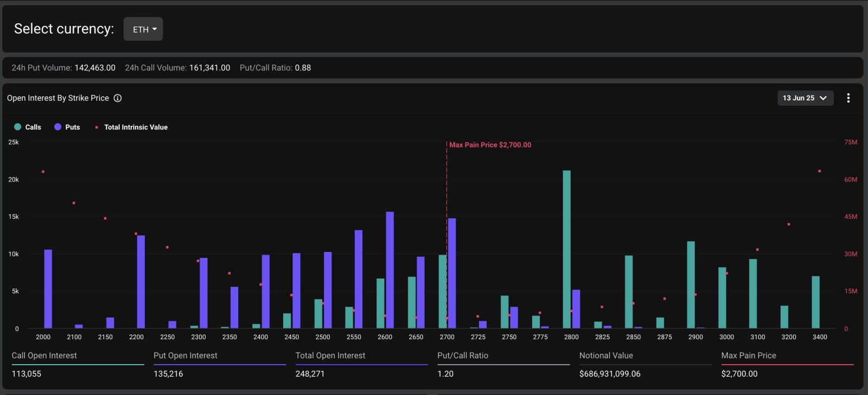Toggle Total Intrinsic Value legend item
This screenshot has height=395, width=868.
136,127
